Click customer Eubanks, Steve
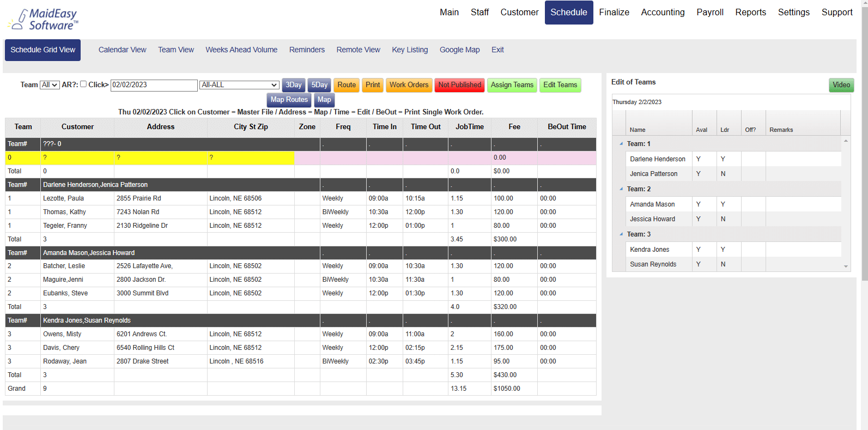Viewport: 868px width, 430px height. click(65, 293)
